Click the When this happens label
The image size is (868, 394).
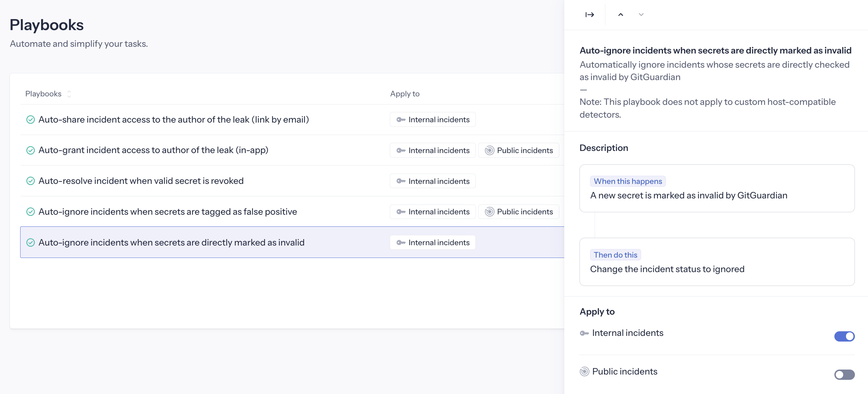click(x=628, y=181)
